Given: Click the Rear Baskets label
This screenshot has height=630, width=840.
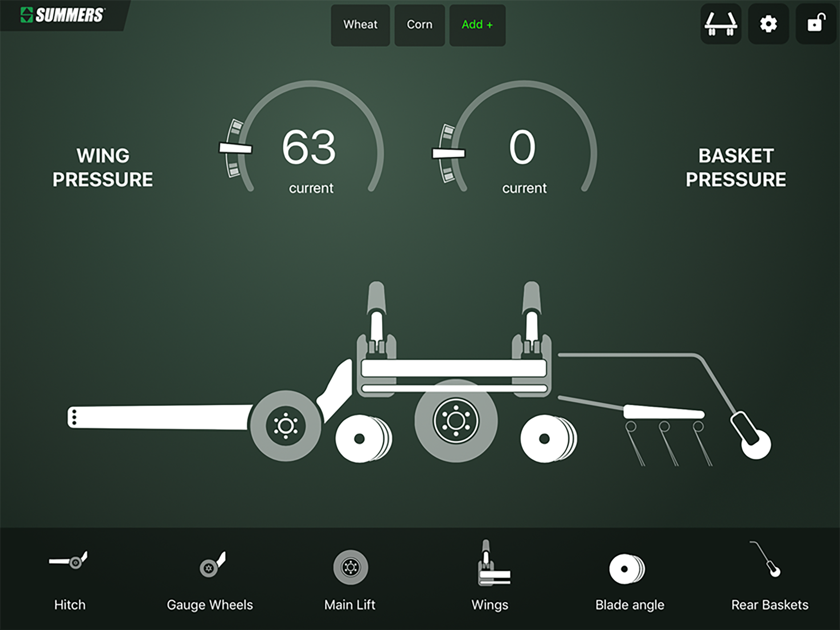Looking at the screenshot, I should coord(770,605).
